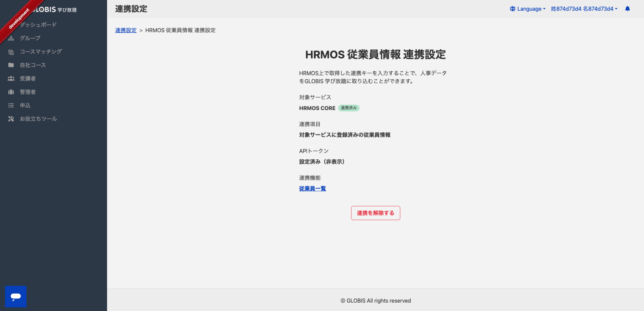644x311 pixels.
Task: Click the course matching sidebar icon
Action: (11, 52)
